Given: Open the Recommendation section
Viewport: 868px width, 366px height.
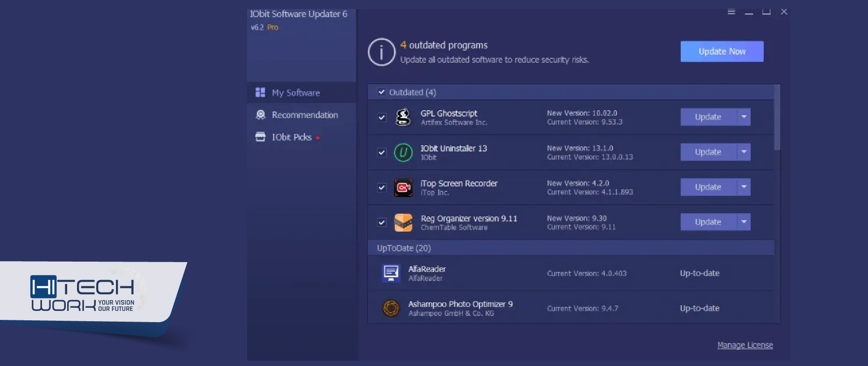Looking at the screenshot, I should point(302,115).
